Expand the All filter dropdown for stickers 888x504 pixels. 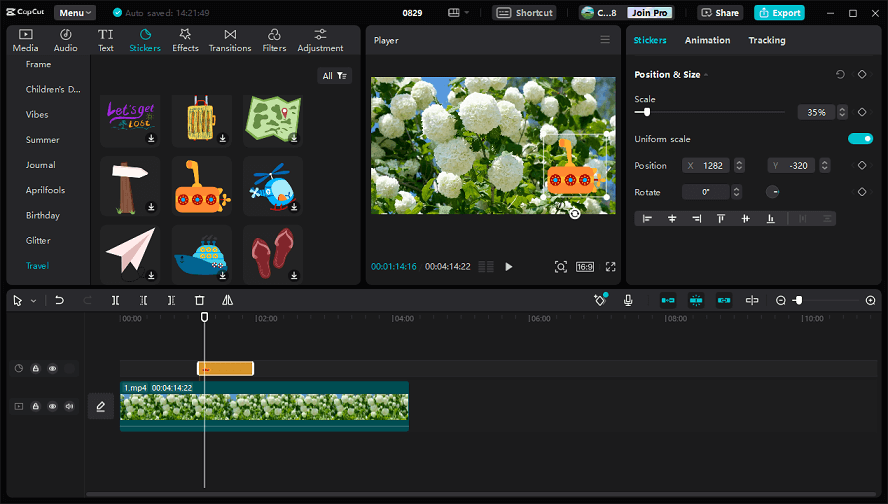[x=334, y=76]
